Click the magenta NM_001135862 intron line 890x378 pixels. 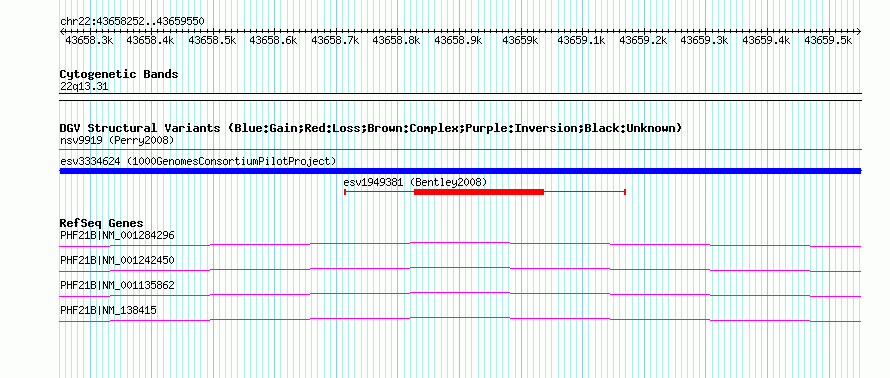(x=460, y=295)
